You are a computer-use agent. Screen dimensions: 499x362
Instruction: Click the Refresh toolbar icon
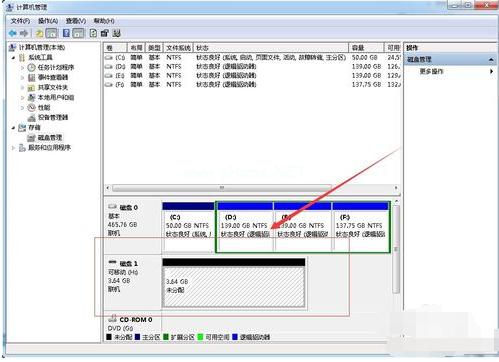93,33
